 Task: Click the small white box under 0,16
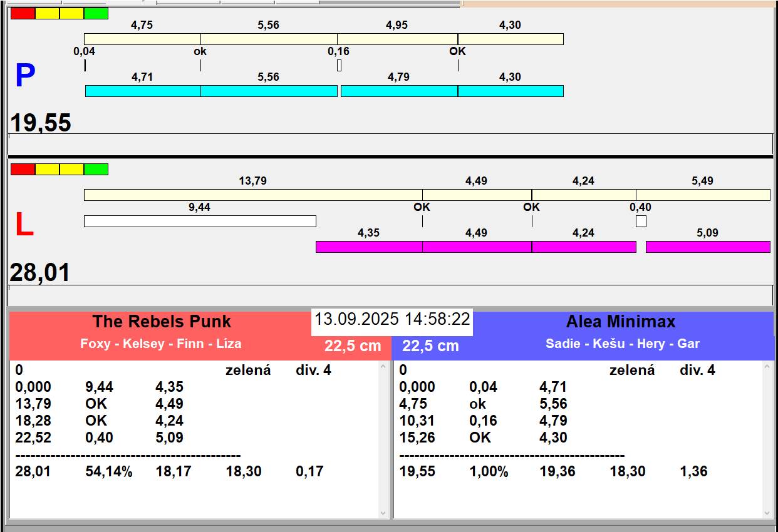[339, 65]
